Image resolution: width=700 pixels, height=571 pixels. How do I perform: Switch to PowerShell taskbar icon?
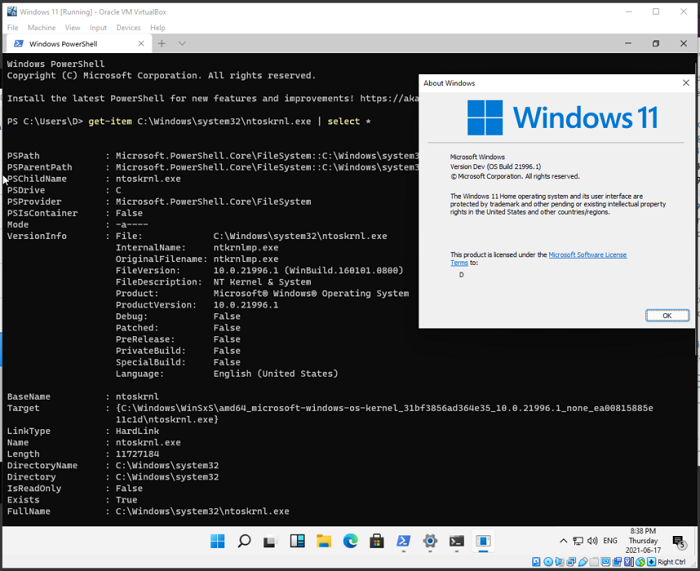[x=404, y=541]
